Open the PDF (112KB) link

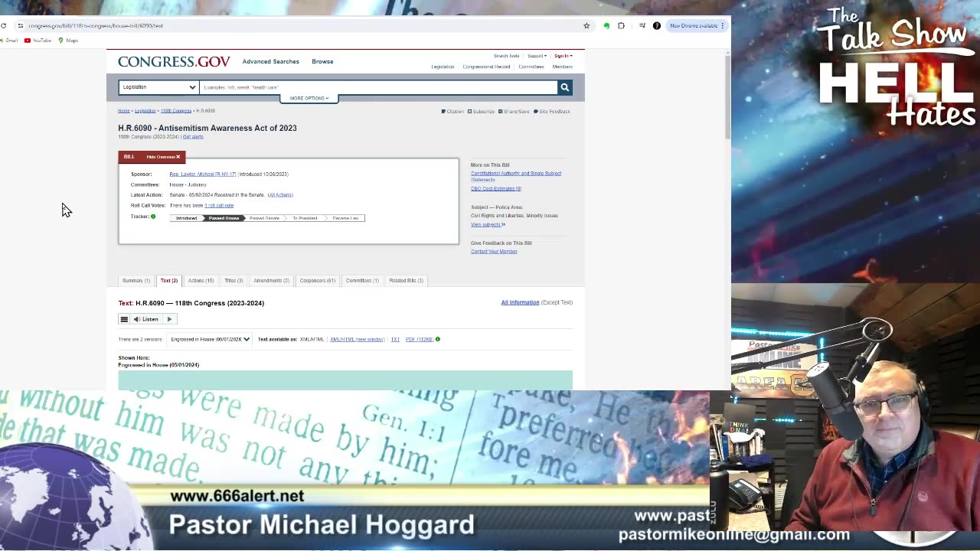point(419,339)
